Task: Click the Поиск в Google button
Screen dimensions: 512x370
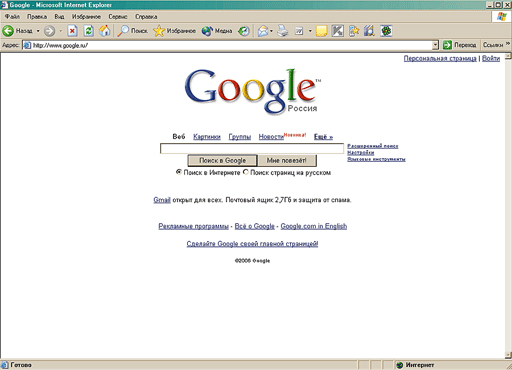Action: pyautogui.click(x=222, y=160)
